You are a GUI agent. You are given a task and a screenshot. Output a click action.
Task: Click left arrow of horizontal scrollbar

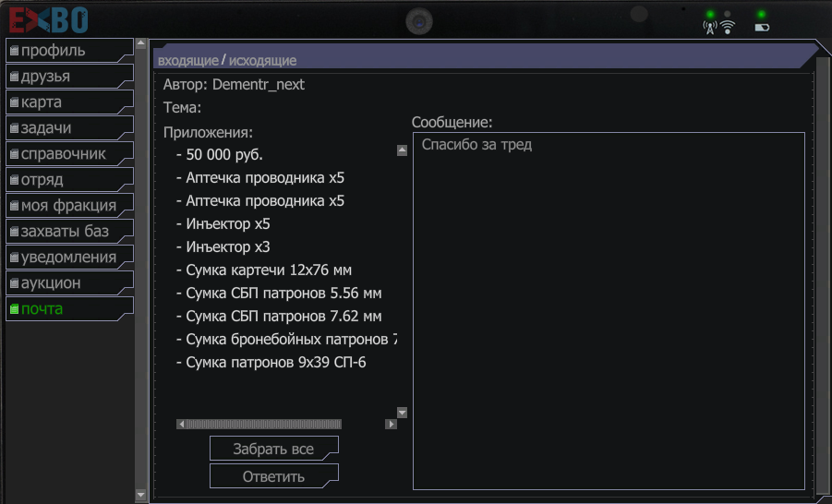[x=181, y=425]
